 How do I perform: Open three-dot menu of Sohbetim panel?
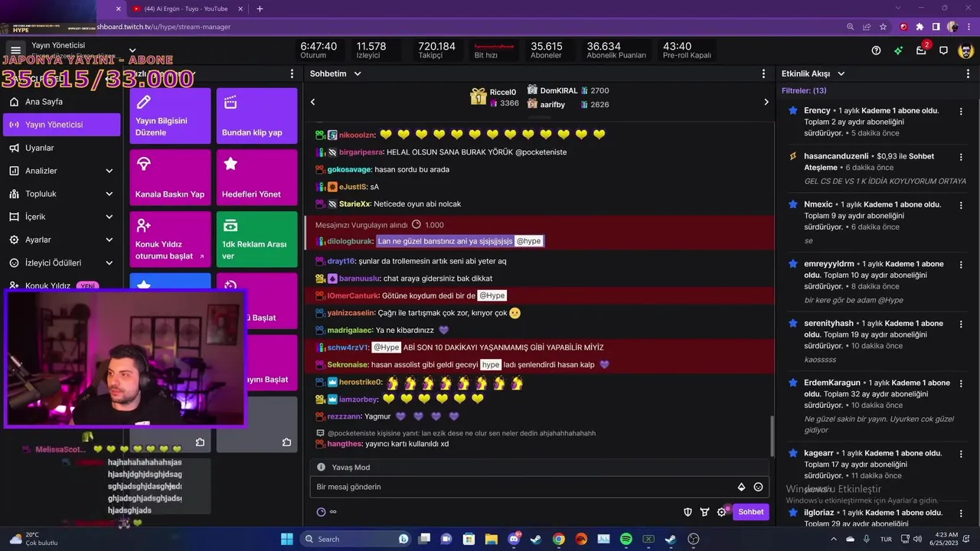click(x=763, y=73)
